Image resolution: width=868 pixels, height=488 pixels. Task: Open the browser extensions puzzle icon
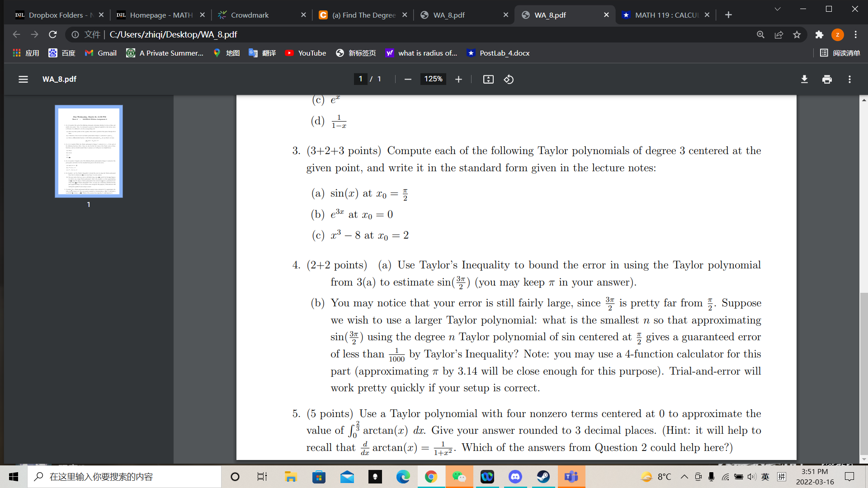coord(820,34)
